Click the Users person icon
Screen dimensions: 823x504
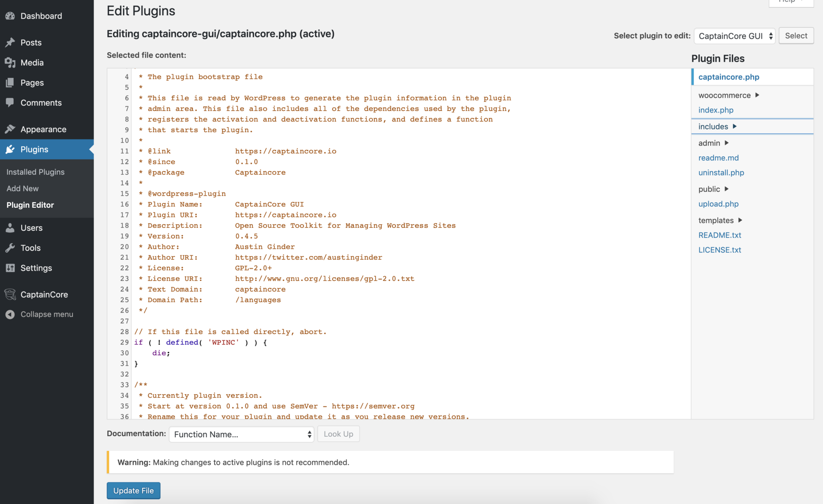point(10,228)
